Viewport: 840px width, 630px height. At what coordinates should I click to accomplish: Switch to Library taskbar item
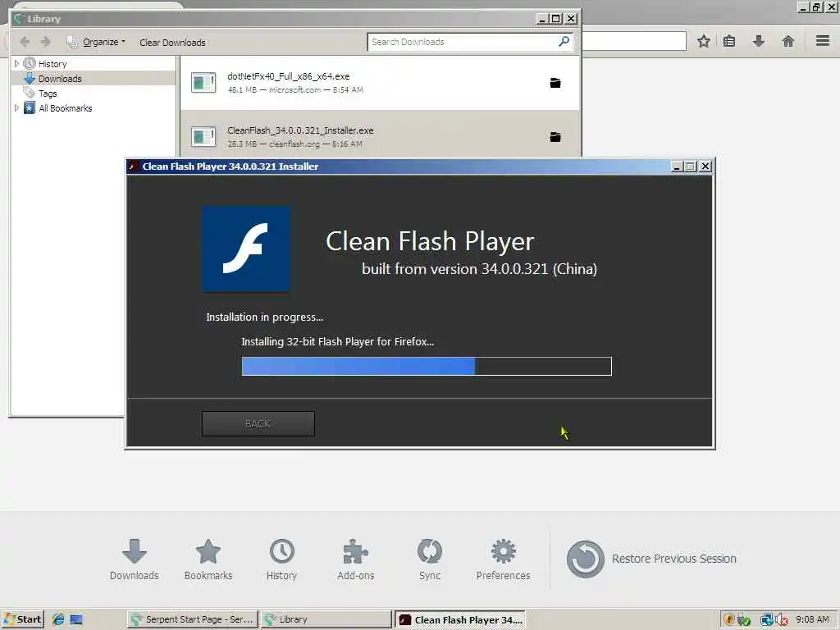click(x=326, y=619)
